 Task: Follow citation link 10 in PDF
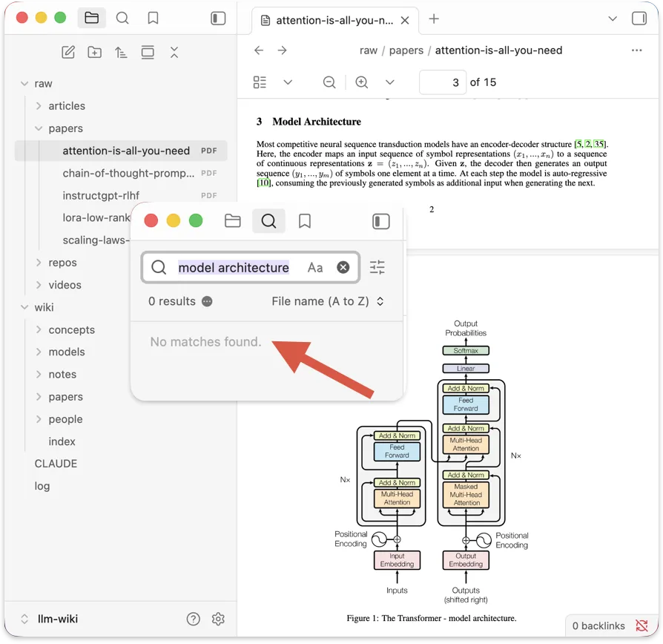(263, 183)
